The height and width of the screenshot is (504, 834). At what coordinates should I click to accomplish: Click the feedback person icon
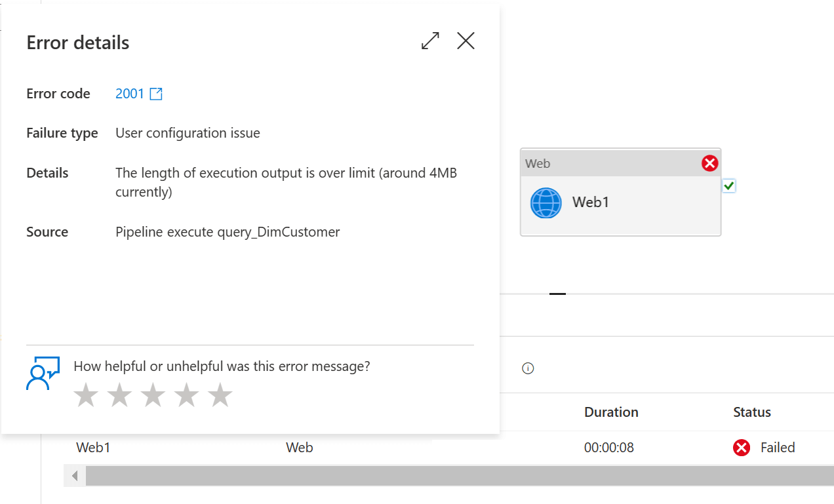pos(43,373)
